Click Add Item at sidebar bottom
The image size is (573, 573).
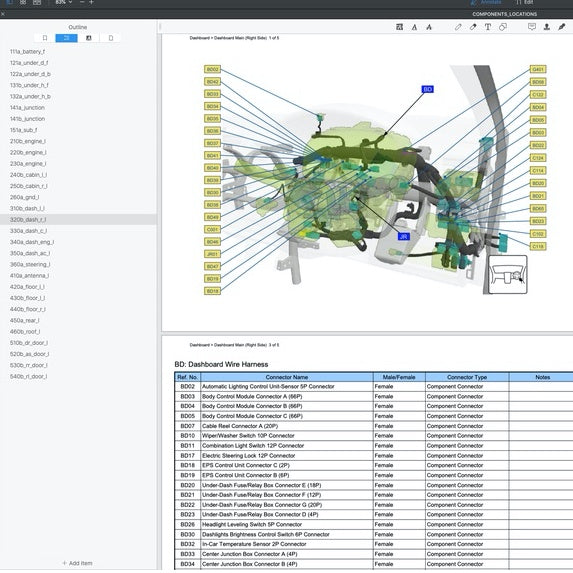(x=77, y=563)
